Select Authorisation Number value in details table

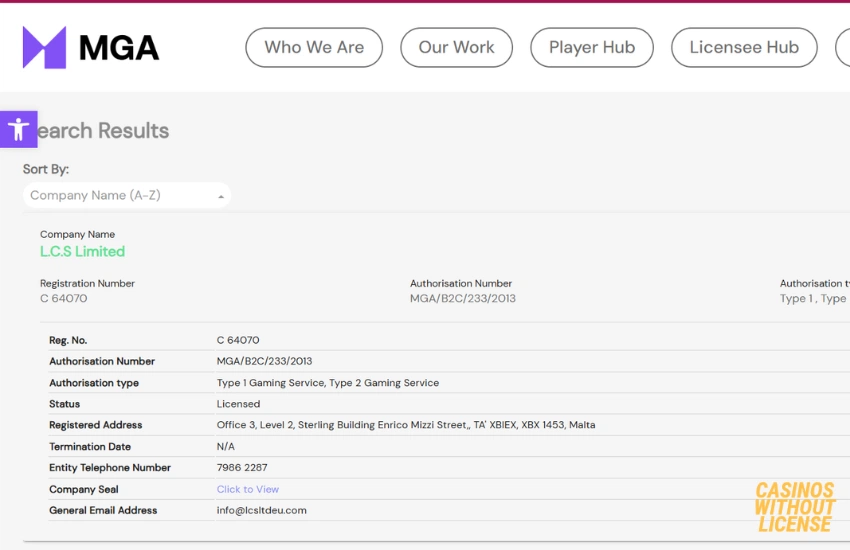265,361
